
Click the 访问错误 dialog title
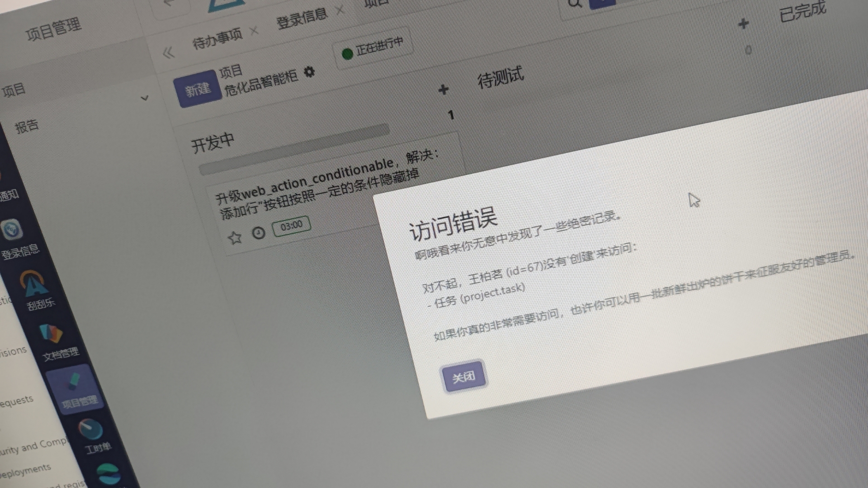(x=453, y=224)
